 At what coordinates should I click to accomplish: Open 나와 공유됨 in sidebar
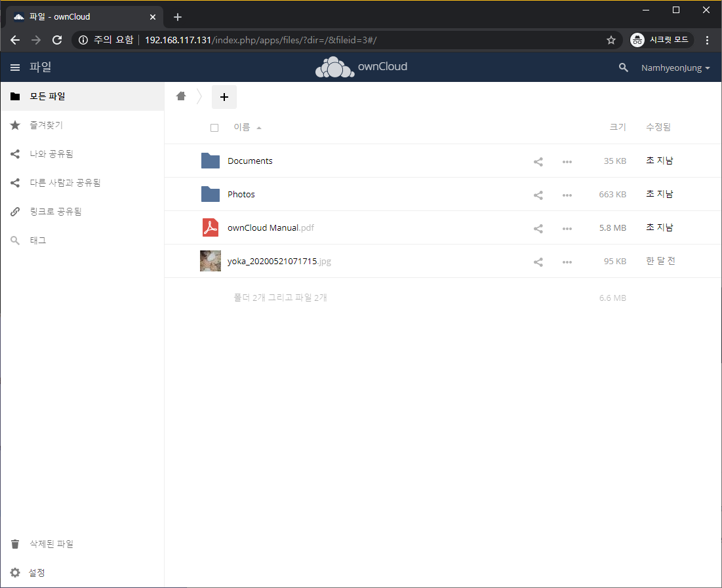pyautogui.click(x=83, y=154)
